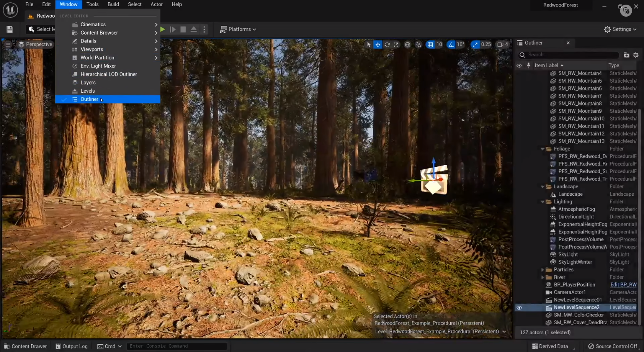The image size is (644, 352).
Task: Create a new folder in the Outliner
Action: pyautogui.click(x=626, y=55)
